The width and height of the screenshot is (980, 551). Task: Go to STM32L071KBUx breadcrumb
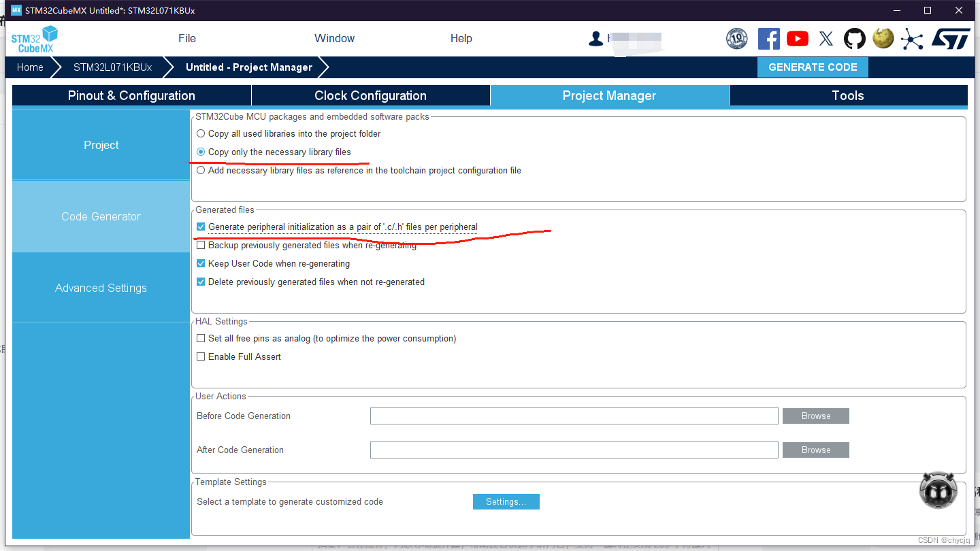[x=112, y=67]
